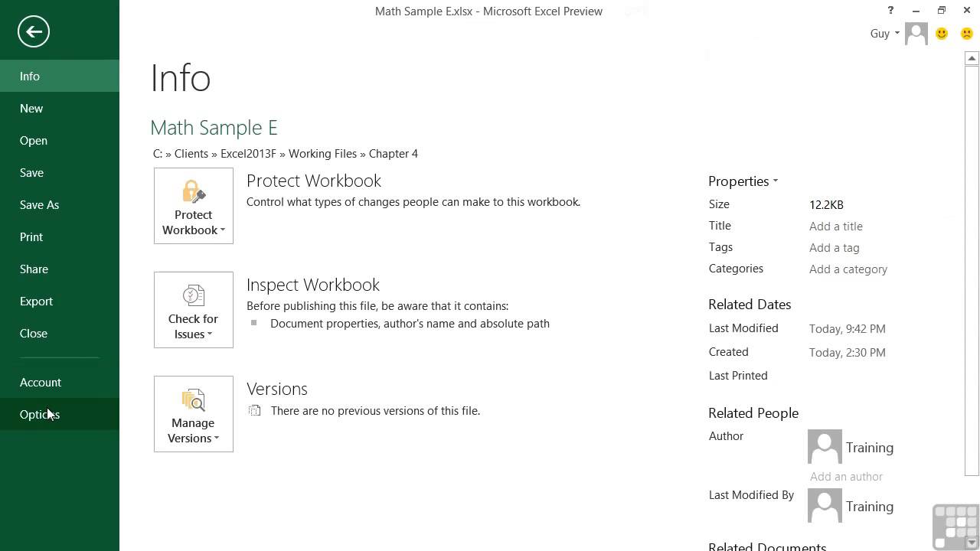Click the user account picture icon
Viewport: 980px width, 551px height.
point(916,34)
